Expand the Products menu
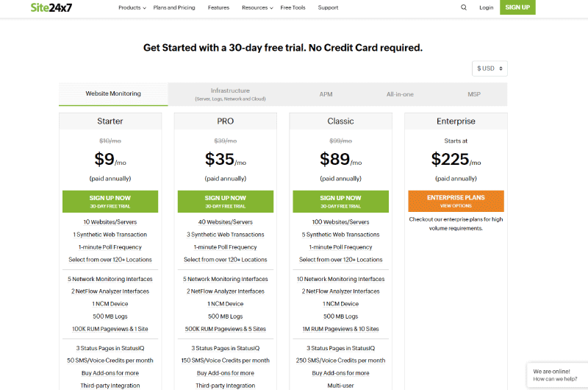 pos(132,7)
